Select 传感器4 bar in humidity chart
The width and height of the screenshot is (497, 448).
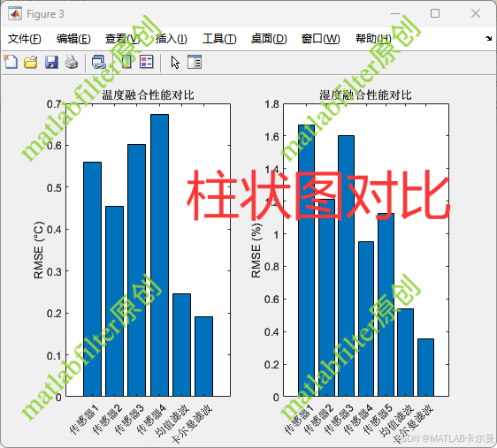click(x=366, y=319)
